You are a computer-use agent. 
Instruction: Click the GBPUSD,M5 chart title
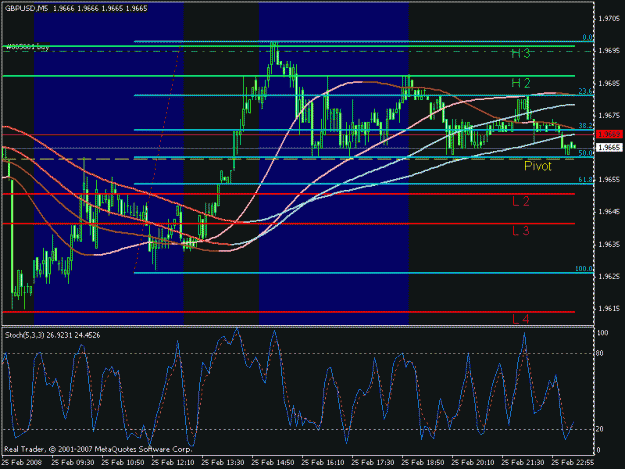coord(26,8)
